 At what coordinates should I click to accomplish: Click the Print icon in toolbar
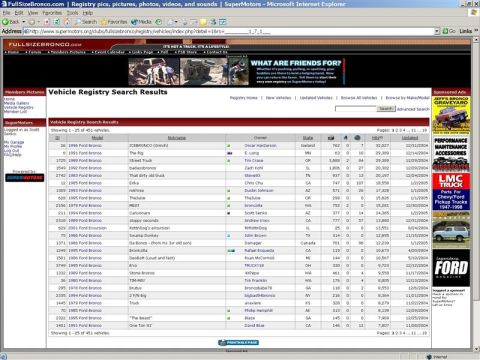coord(185,22)
